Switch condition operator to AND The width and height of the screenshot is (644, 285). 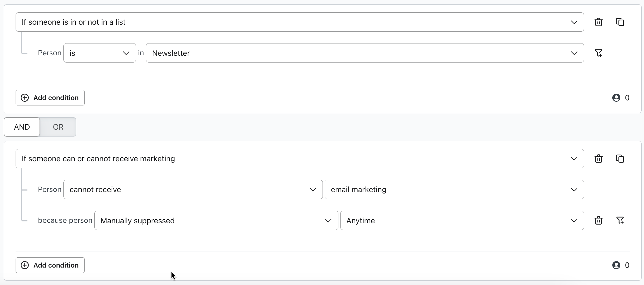(x=22, y=127)
